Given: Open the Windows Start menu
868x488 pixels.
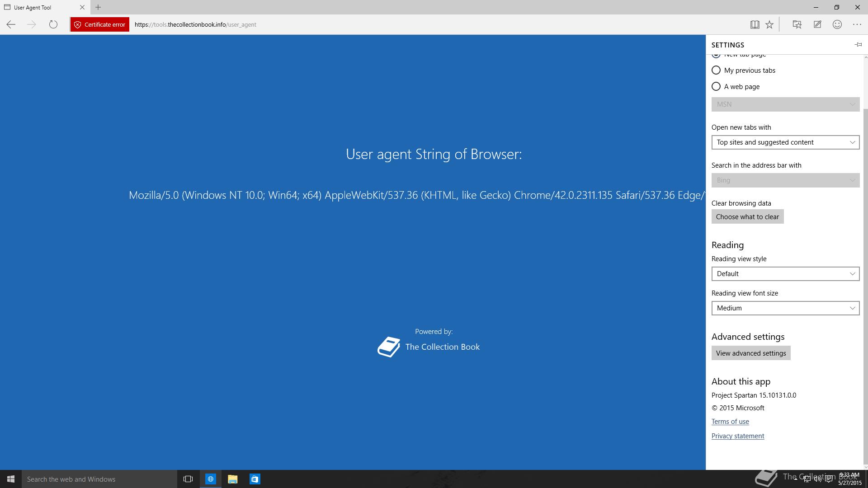Looking at the screenshot, I should coord(11,479).
